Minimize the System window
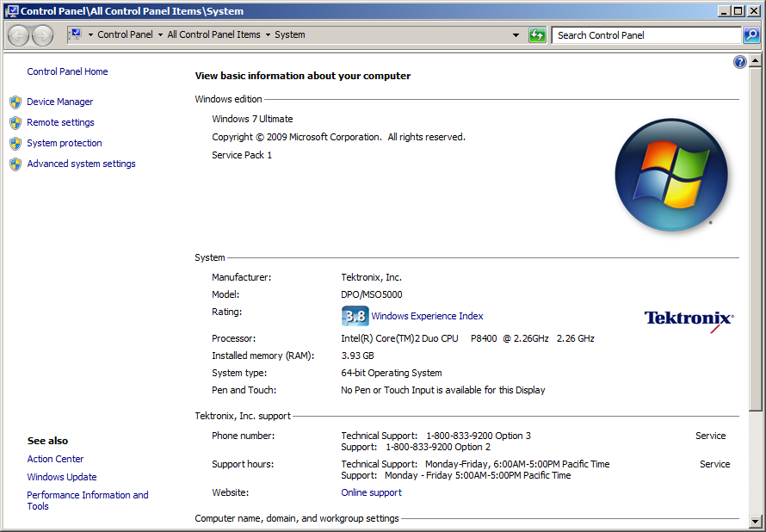This screenshot has width=766, height=532. (x=724, y=10)
